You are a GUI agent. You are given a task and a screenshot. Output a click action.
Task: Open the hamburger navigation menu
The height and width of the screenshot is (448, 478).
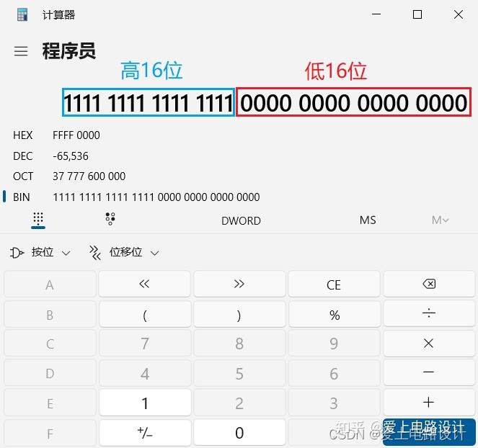[21, 51]
